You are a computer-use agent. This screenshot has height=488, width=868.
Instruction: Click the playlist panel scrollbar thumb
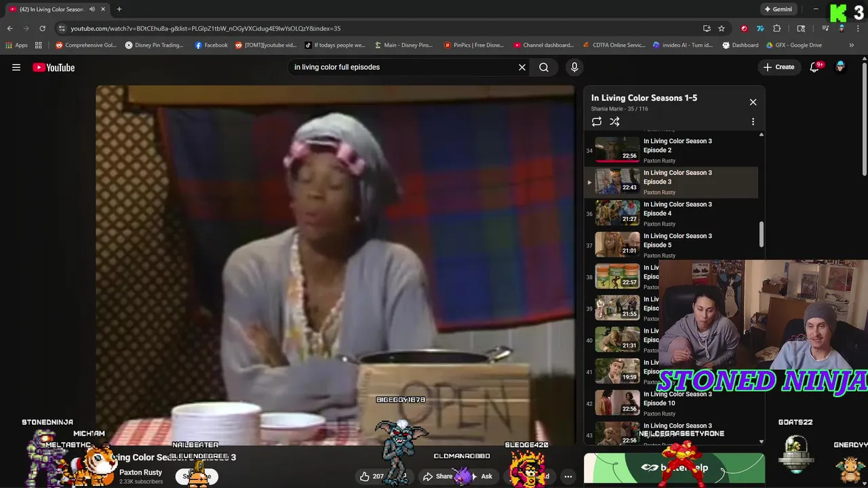click(761, 235)
